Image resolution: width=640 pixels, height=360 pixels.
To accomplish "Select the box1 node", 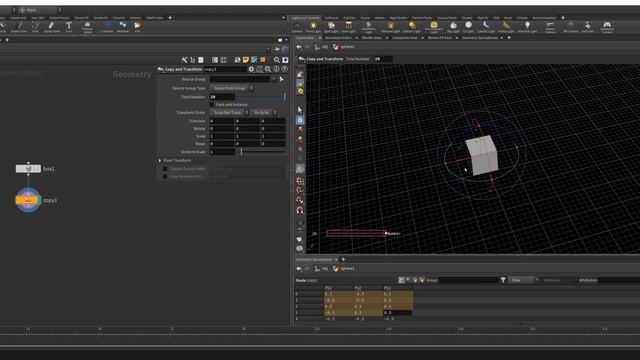I will point(28,169).
